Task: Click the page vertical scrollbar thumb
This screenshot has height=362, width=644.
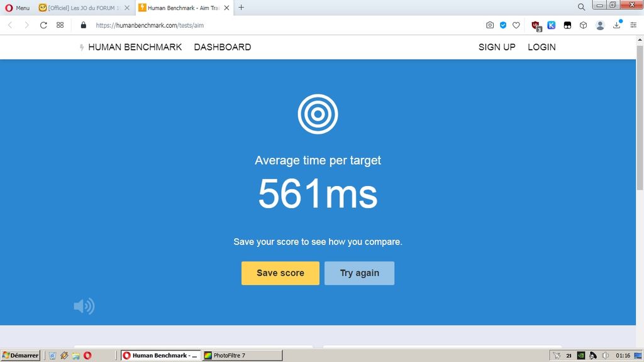Action: (x=640, y=118)
